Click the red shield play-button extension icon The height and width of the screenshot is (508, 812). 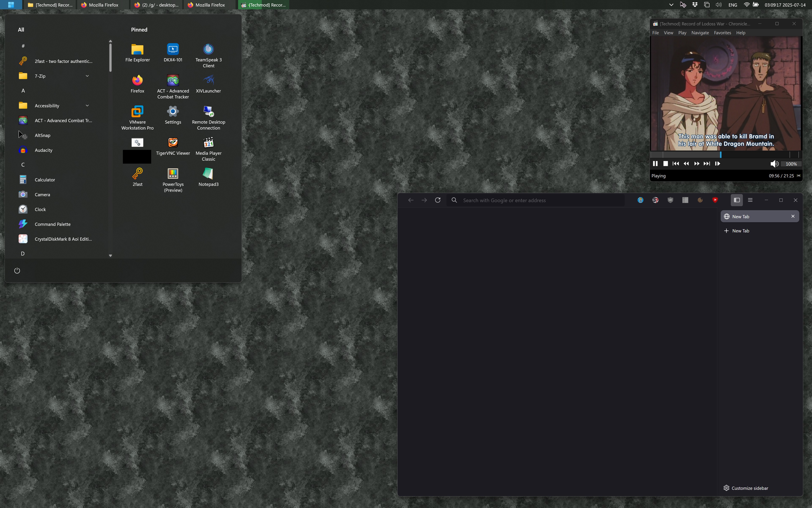(x=715, y=200)
